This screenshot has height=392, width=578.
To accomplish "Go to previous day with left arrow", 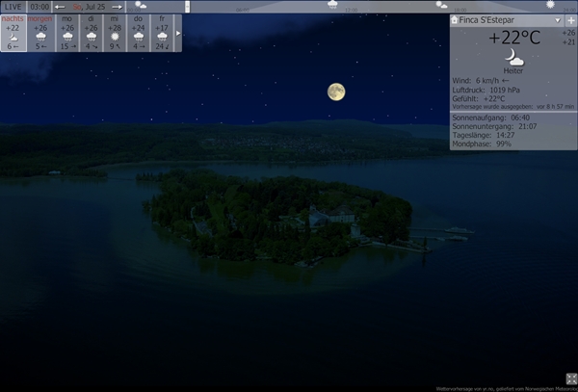I will (60, 7).
